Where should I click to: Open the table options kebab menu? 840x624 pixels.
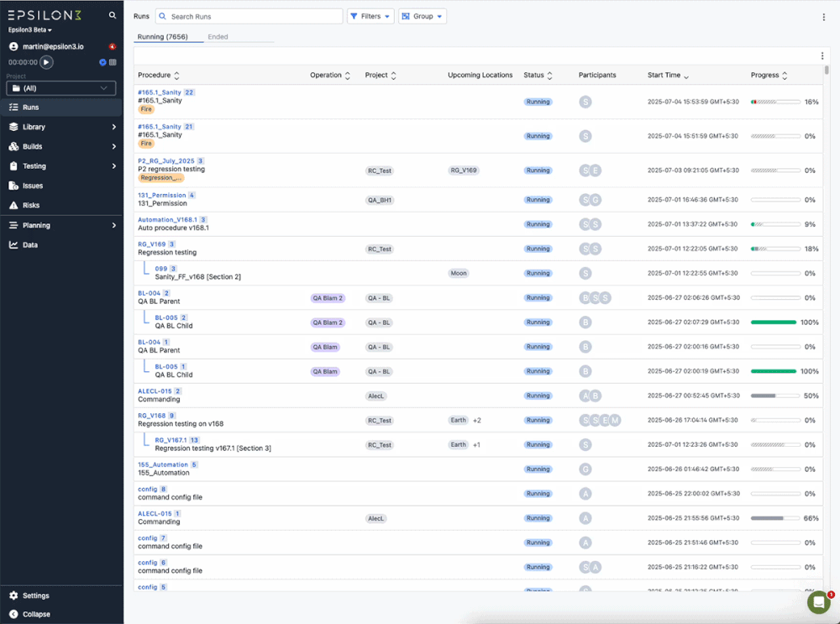pos(822,55)
